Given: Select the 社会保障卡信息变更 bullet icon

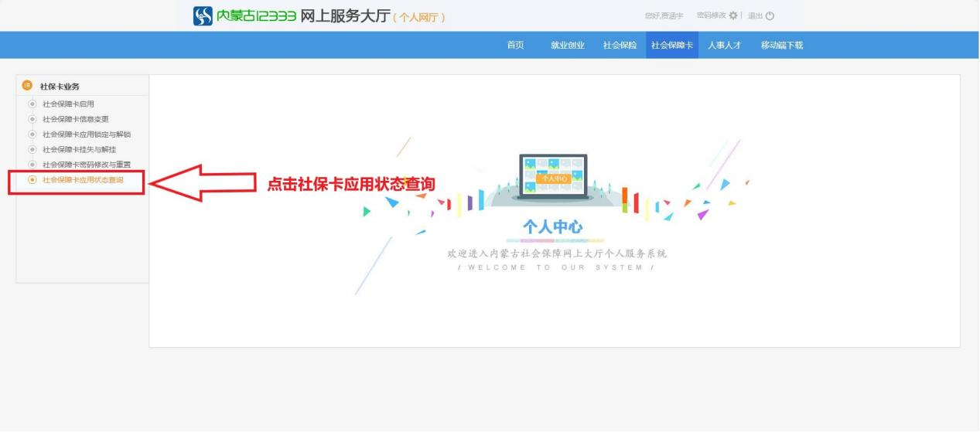Looking at the screenshot, I should (x=32, y=119).
